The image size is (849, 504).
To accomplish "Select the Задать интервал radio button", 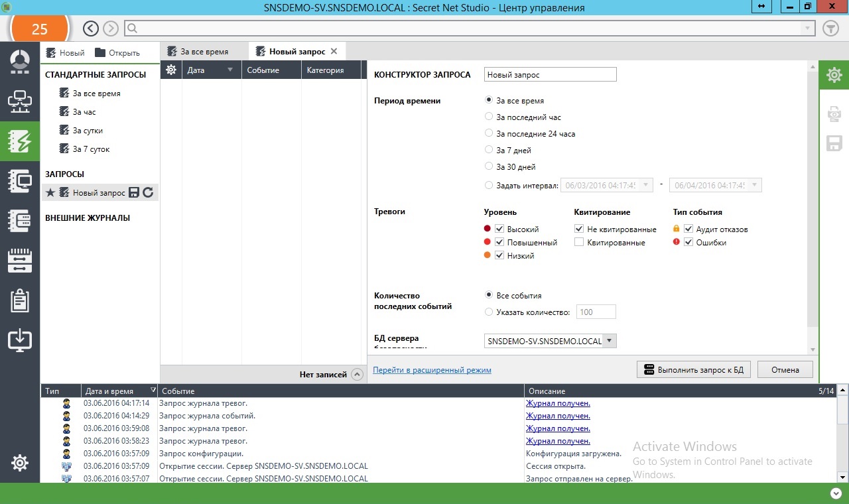I will [489, 185].
